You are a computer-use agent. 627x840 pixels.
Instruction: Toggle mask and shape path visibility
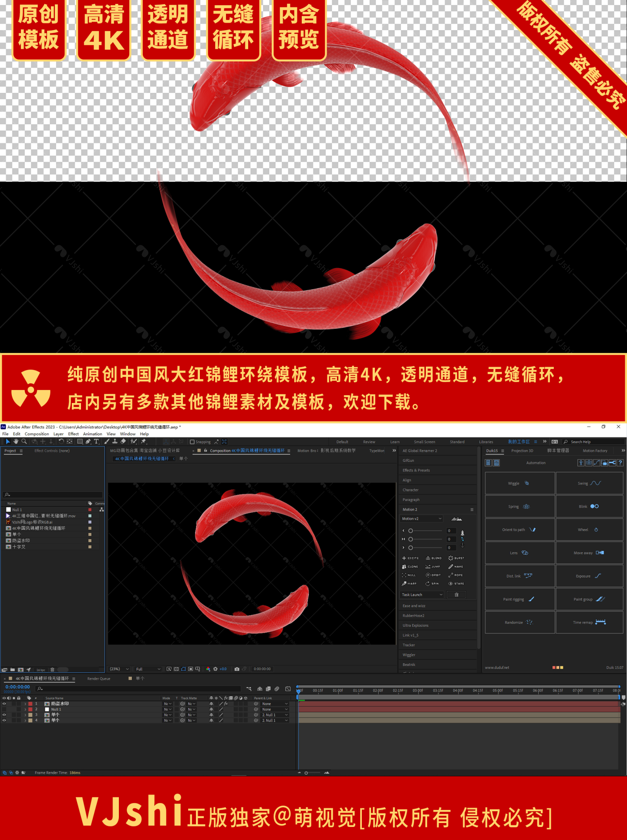(183, 669)
